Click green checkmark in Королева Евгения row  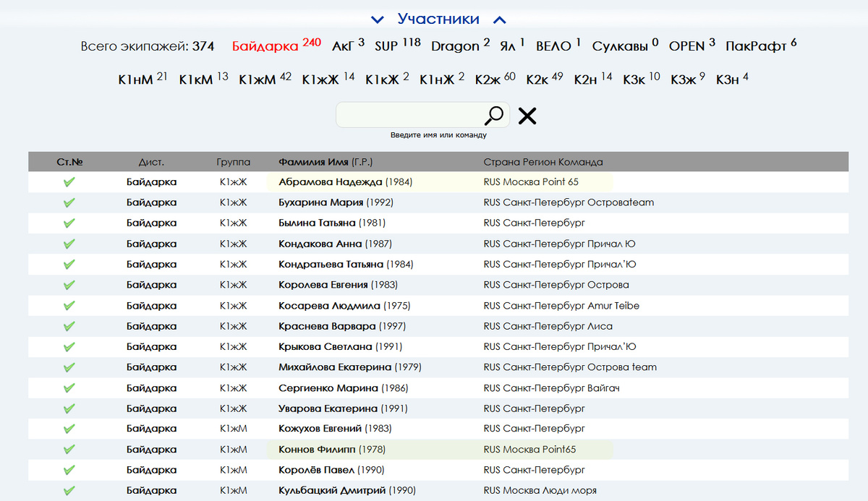(69, 285)
